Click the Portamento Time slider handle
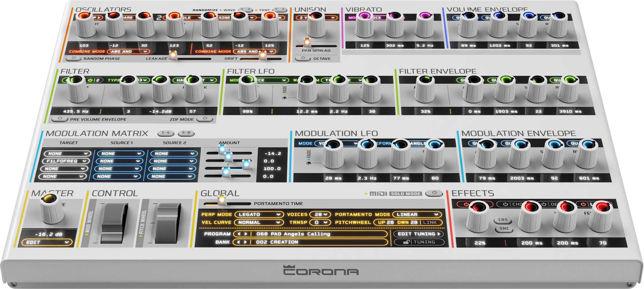Viewport: 644px width, 289px height. coord(222,200)
